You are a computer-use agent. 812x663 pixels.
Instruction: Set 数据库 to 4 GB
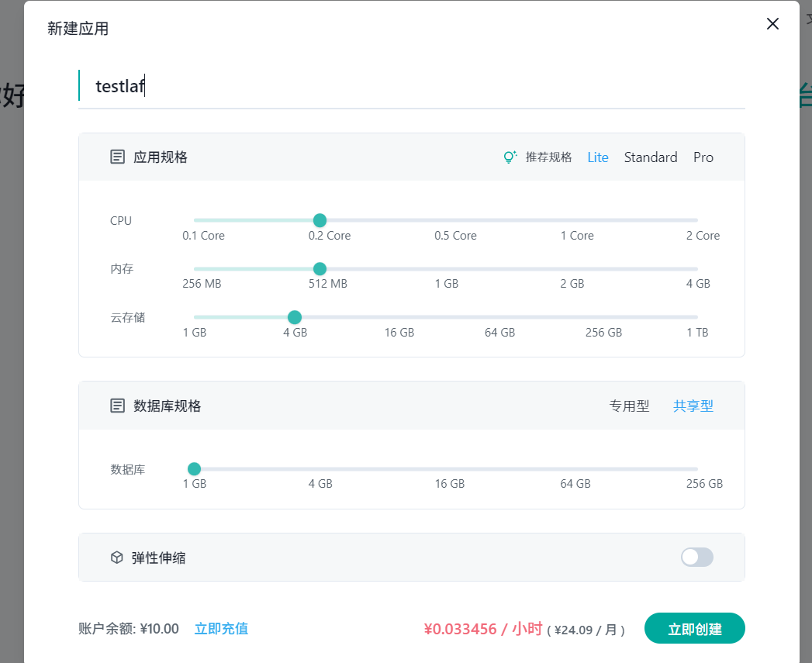coord(320,484)
